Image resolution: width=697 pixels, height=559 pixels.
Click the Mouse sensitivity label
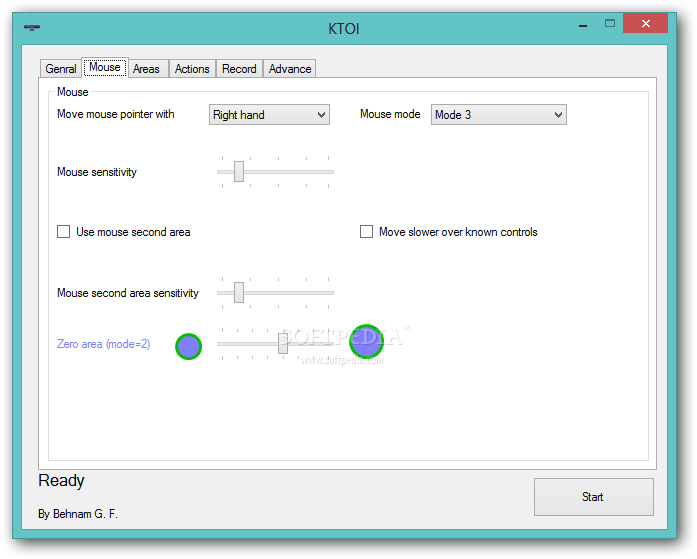click(x=97, y=172)
